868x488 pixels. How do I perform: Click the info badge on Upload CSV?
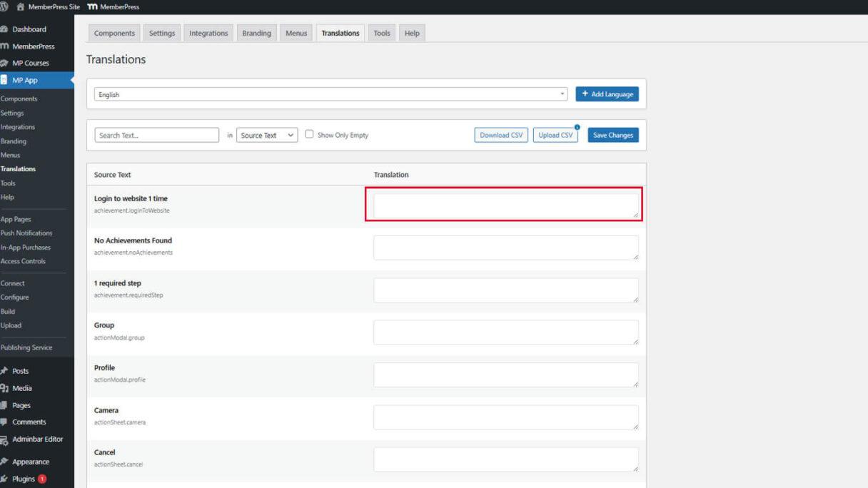(x=577, y=127)
